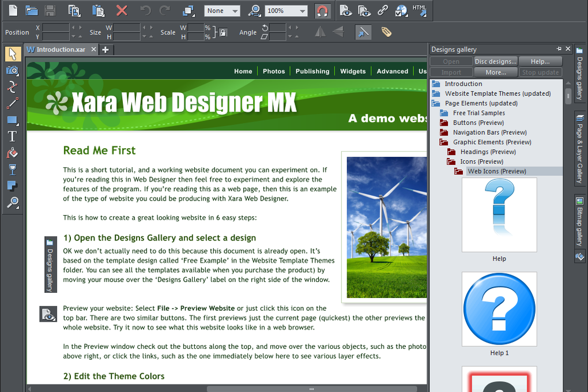This screenshot has width=588, height=392.
Task: Click the yellow name tag icon
Action: point(386,32)
